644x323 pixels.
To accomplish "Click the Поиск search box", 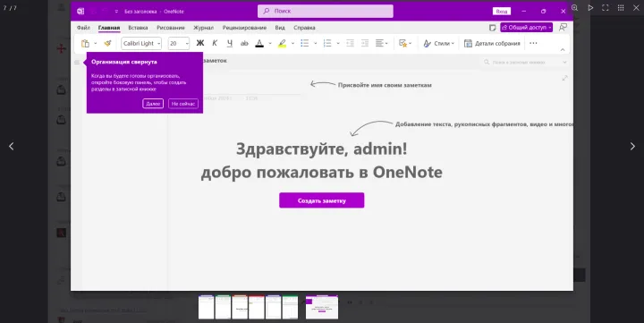I will (326, 11).
